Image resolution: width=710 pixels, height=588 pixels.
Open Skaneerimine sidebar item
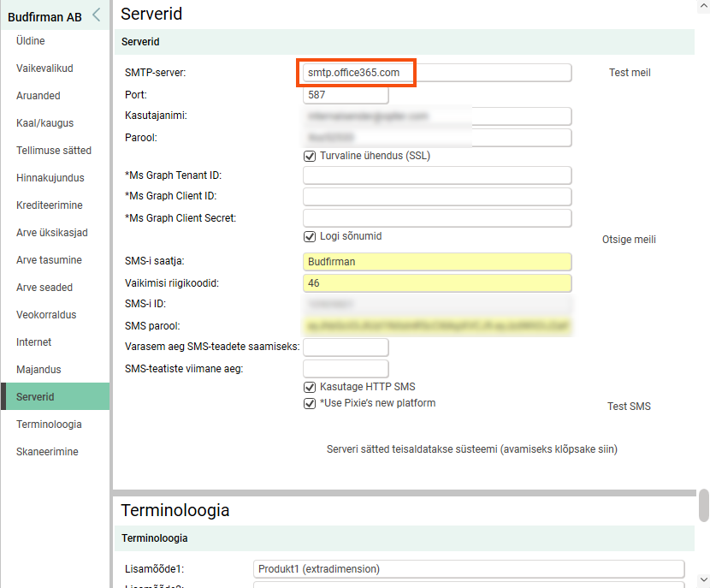tap(47, 452)
